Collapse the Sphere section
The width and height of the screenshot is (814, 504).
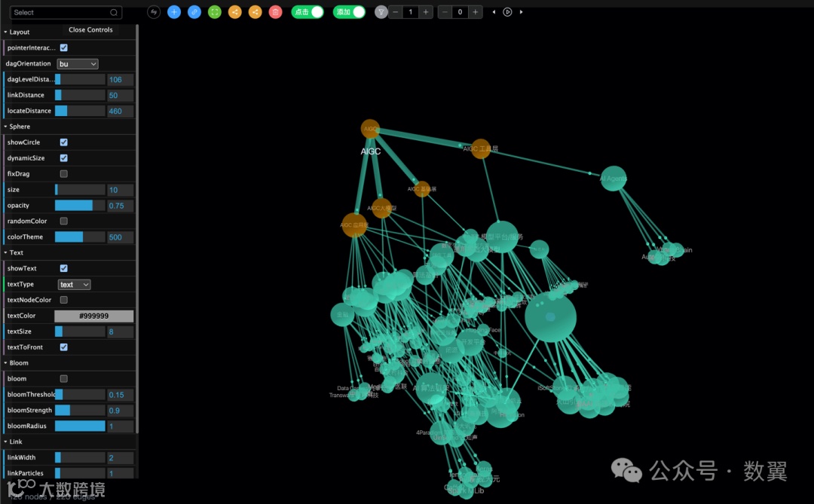(17, 127)
